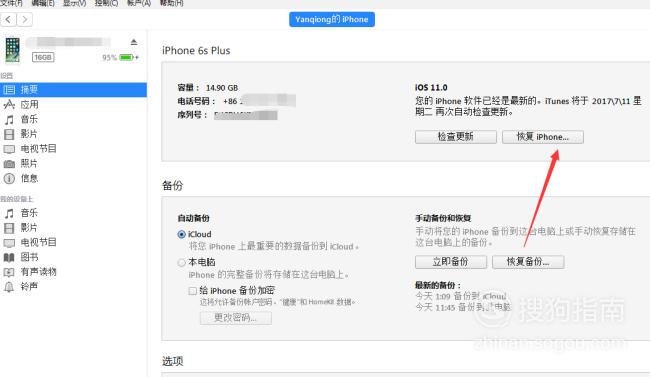Viewport: 650px width, 377px height.
Task: Click the 铃声 bell icon
Action: [x=9, y=287]
